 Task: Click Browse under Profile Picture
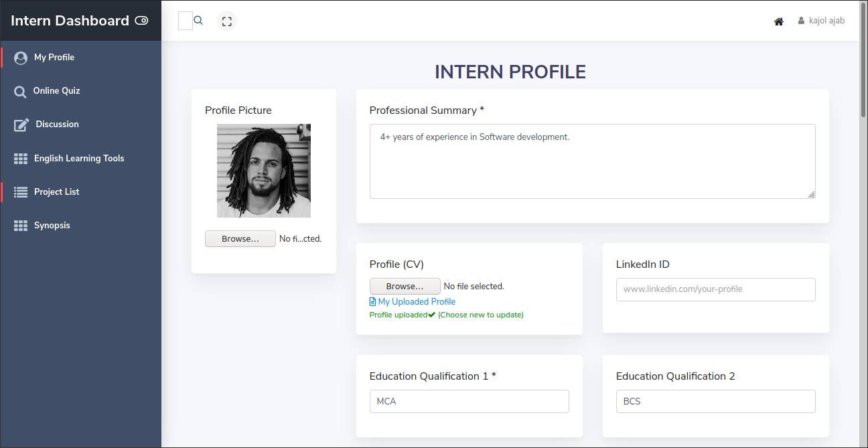pos(240,239)
